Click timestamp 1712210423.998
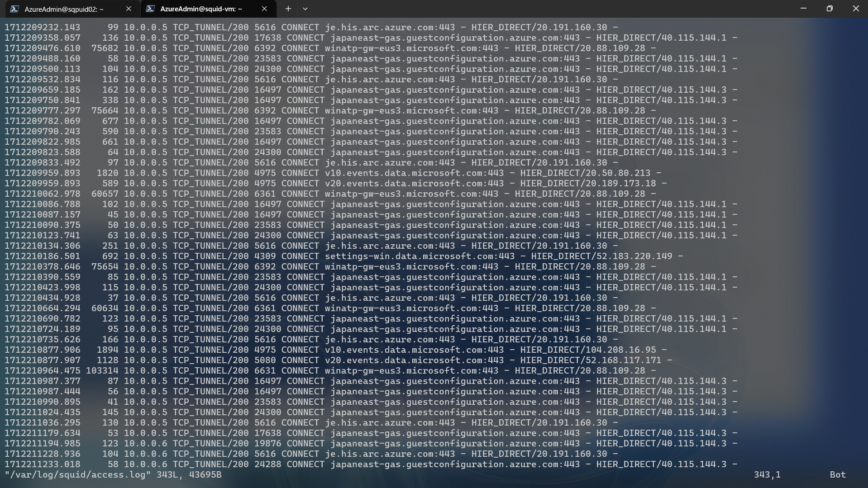This screenshot has height=488, width=868. [43, 288]
